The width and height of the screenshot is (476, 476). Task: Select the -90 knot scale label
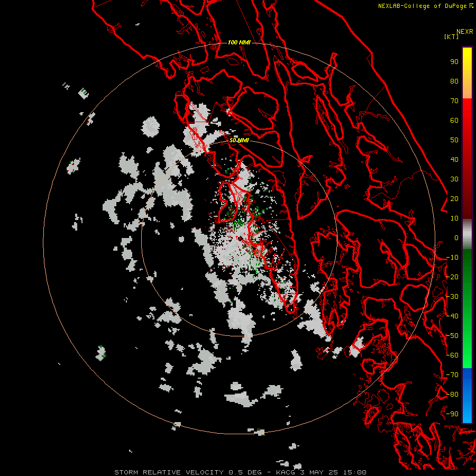click(452, 414)
